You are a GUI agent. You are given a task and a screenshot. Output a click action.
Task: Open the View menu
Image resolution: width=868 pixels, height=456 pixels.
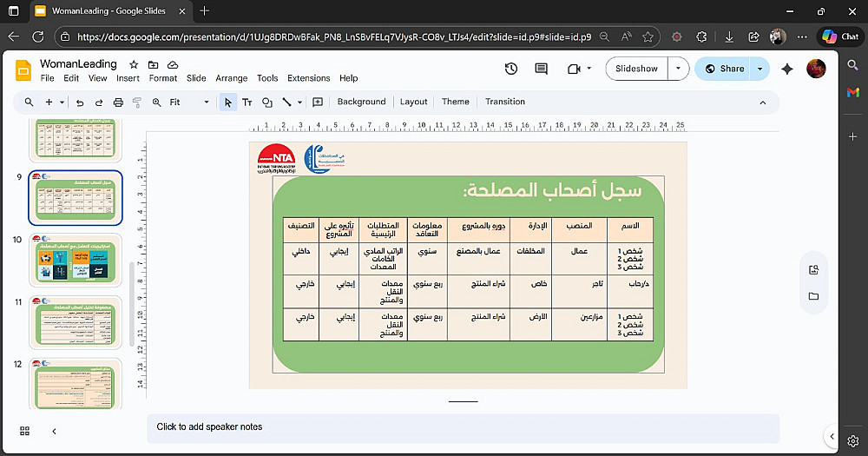coord(97,78)
